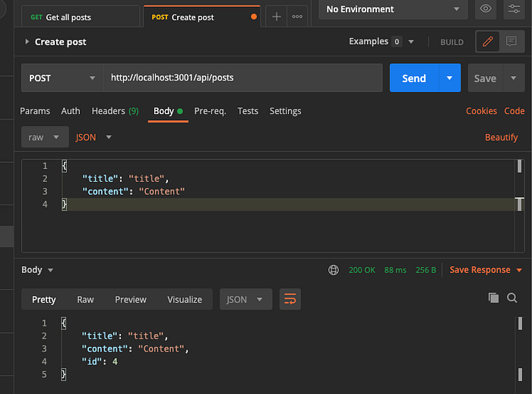The height and width of the screenshot is (394, 532).
Task: Search the response with the magnifier icon
Action: point(512,298)
